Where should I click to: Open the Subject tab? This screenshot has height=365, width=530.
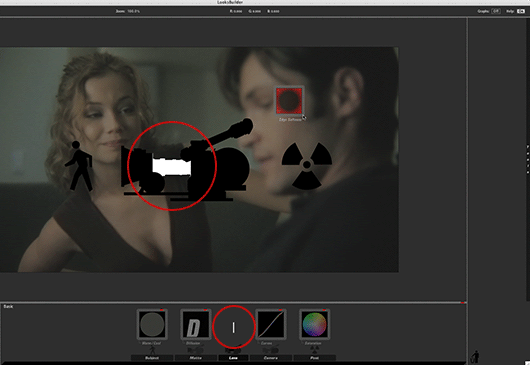(x=152, y=358)
